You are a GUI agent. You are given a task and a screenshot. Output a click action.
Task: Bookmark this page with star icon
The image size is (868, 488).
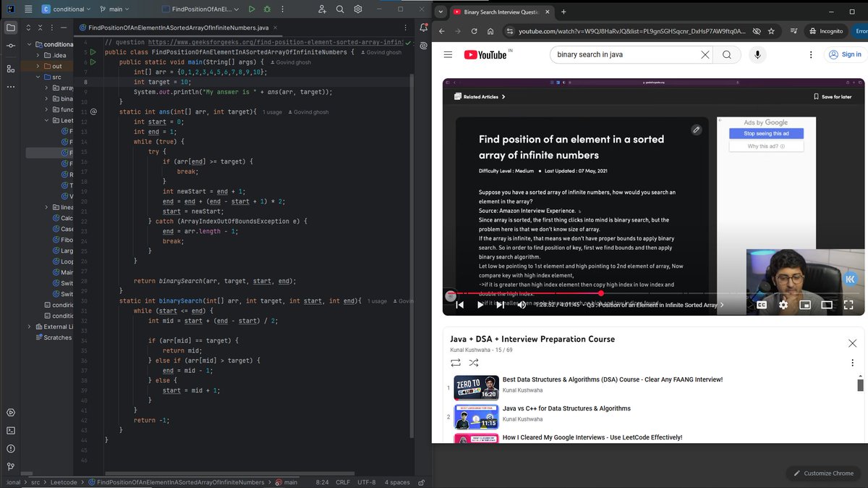click(x=771, y=31)
